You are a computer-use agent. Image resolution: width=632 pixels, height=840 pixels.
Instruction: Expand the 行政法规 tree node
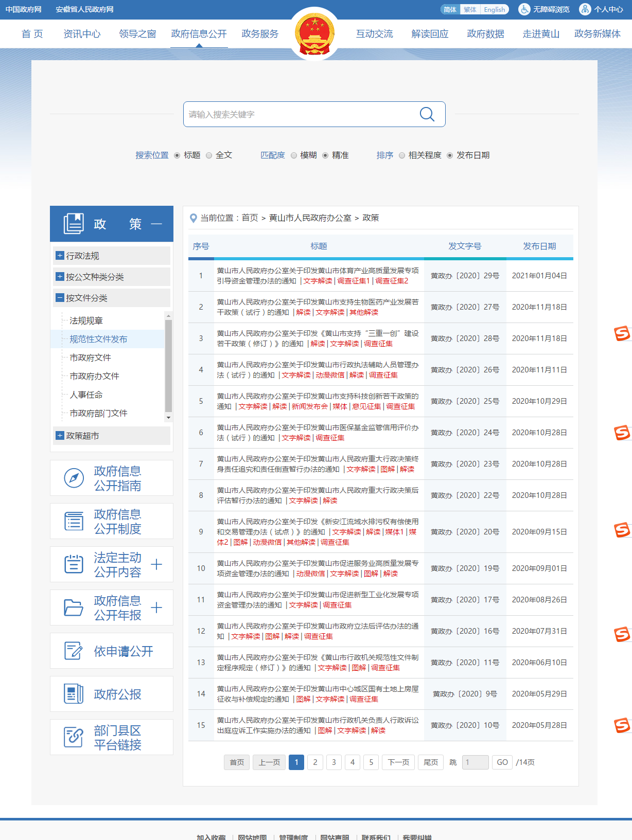60,256
